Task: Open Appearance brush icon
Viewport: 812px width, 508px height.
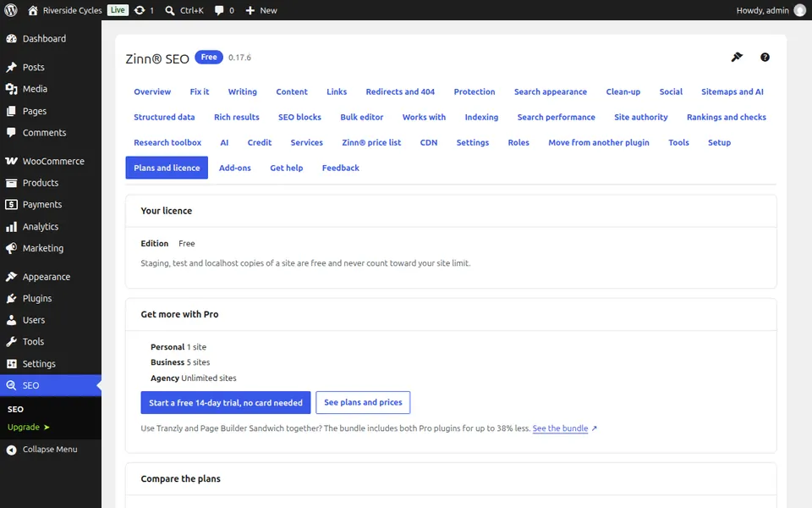Action: tap(11, 277)
